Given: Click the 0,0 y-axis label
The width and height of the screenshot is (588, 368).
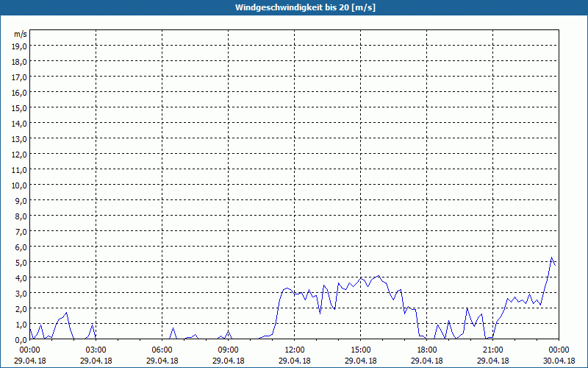Looking at the screenshot, I should coord(22,340).
